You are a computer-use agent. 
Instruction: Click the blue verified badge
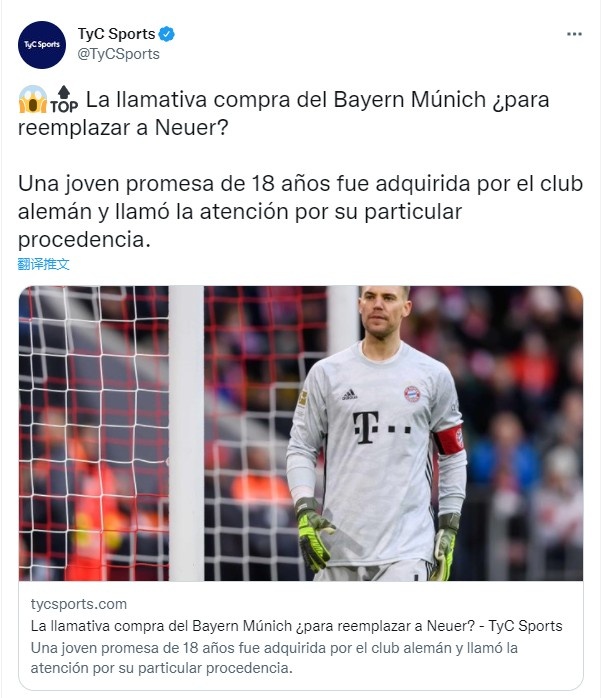(166, 34)
